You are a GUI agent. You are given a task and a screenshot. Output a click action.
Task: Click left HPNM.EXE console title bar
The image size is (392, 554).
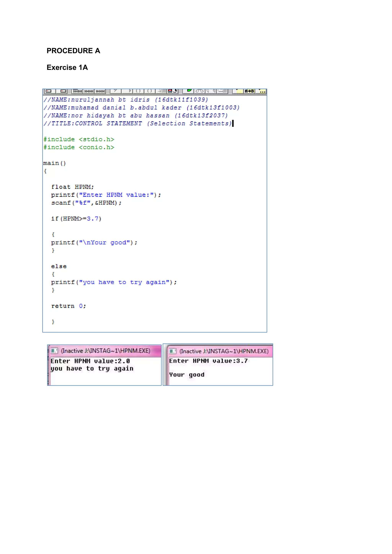point(106,351)
